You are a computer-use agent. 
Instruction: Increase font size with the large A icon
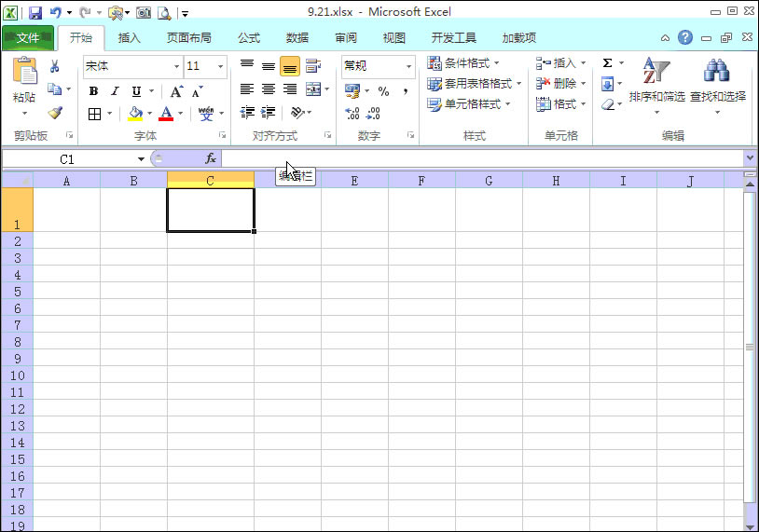(x=176, y=91)
